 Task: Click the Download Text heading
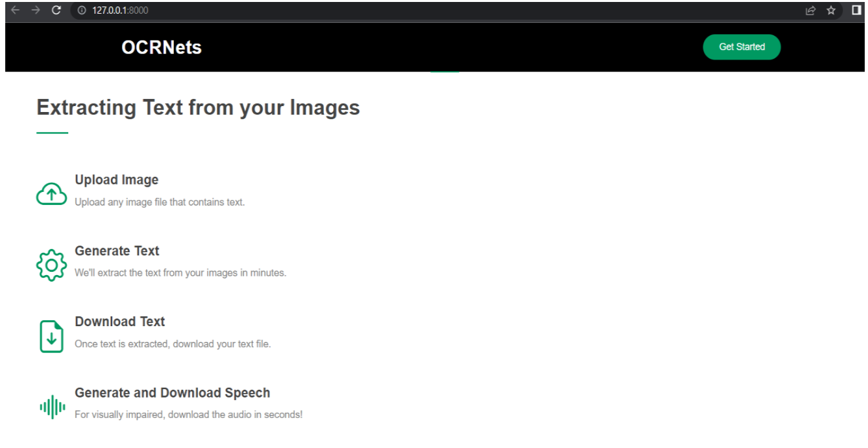[x=120, y=322]
